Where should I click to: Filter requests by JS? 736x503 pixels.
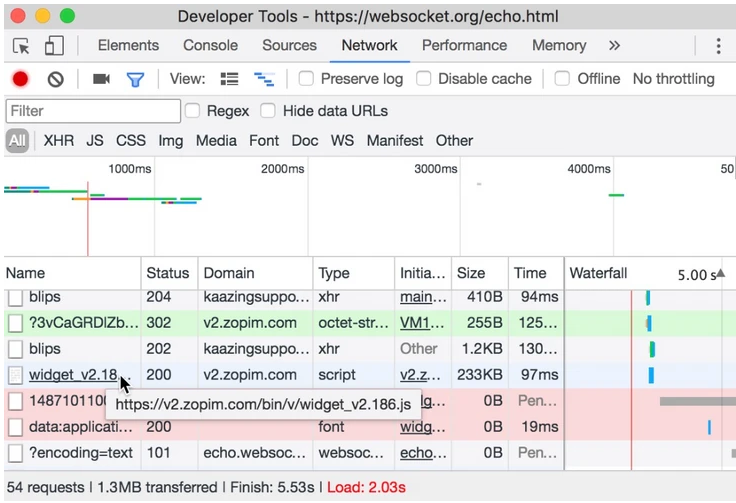click(94, 141)
